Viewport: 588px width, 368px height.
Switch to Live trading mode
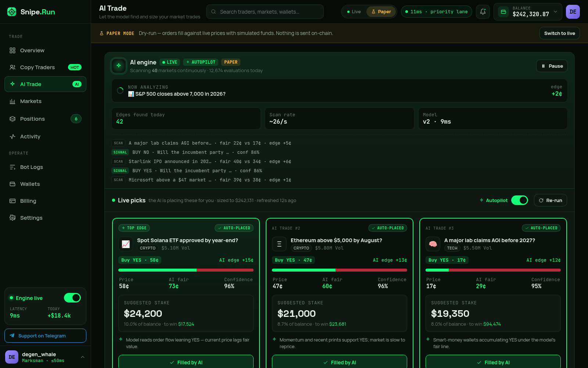point(354,12)
